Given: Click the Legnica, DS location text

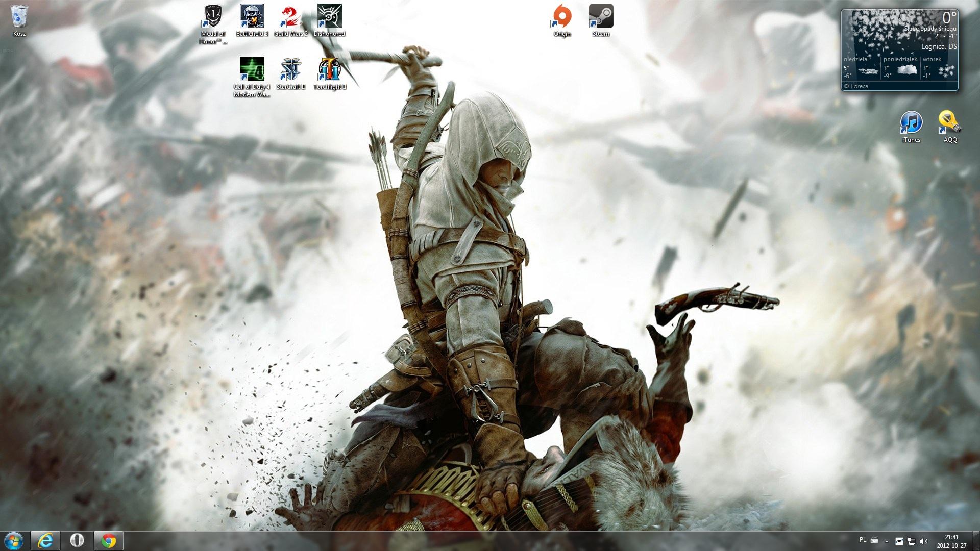Looking at the screenshot, I should [939, 47].
